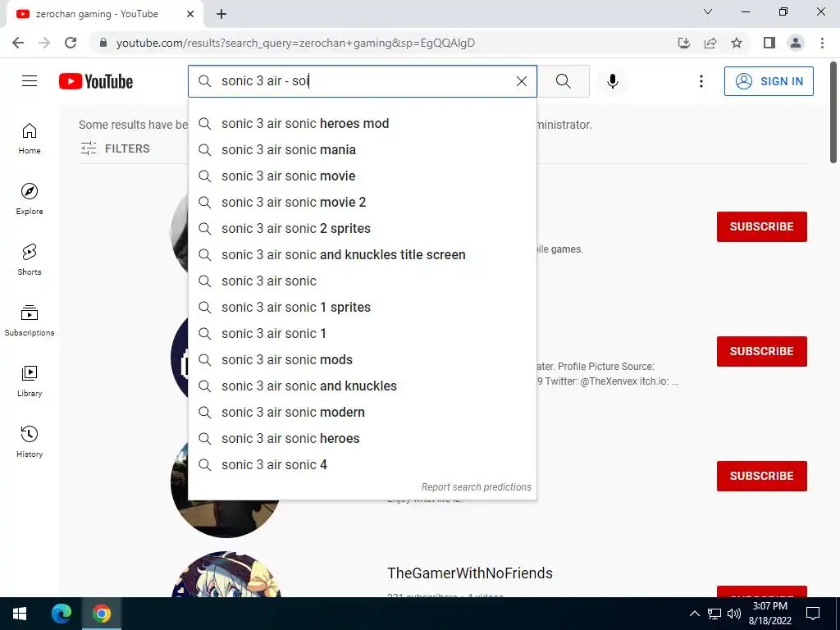Viewport: 840px width, 630px height.
Task: Reload the page with refresh icon
Action: point(71,43)
